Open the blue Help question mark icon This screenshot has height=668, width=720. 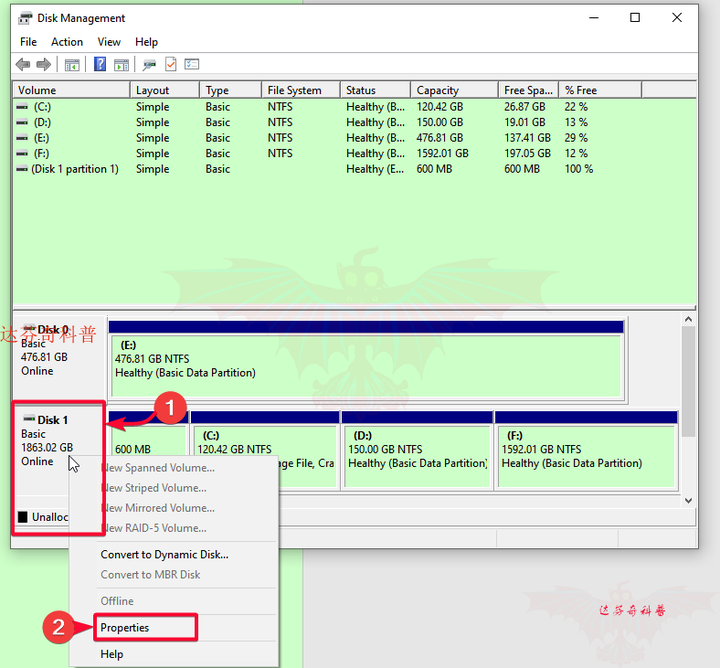tap(100, 64)
